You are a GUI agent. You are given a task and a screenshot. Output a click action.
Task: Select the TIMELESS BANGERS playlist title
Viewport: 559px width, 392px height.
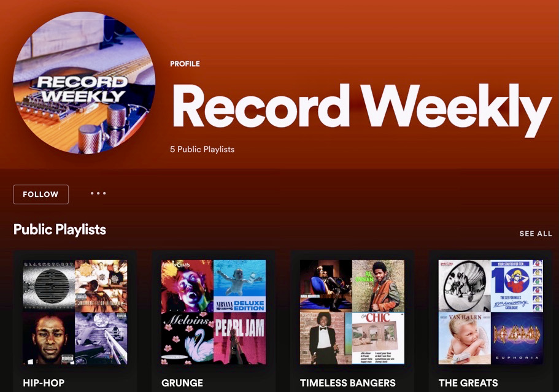click(348, 383)
